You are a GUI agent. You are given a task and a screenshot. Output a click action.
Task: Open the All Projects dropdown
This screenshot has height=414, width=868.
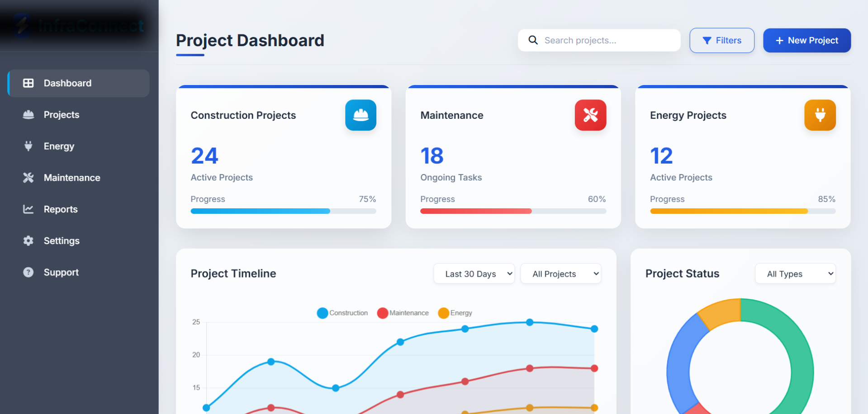pyautogui.click(x=560, y=273)
